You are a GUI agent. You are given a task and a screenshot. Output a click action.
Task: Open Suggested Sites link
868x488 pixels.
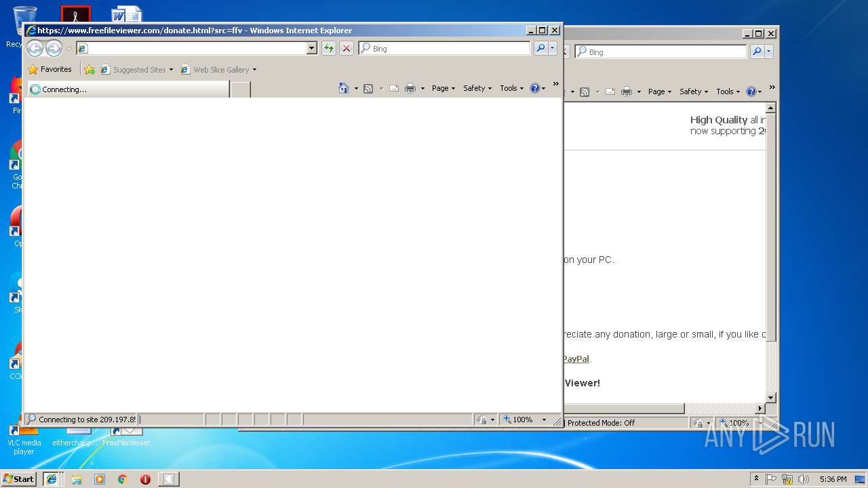(x=136, y=69)
